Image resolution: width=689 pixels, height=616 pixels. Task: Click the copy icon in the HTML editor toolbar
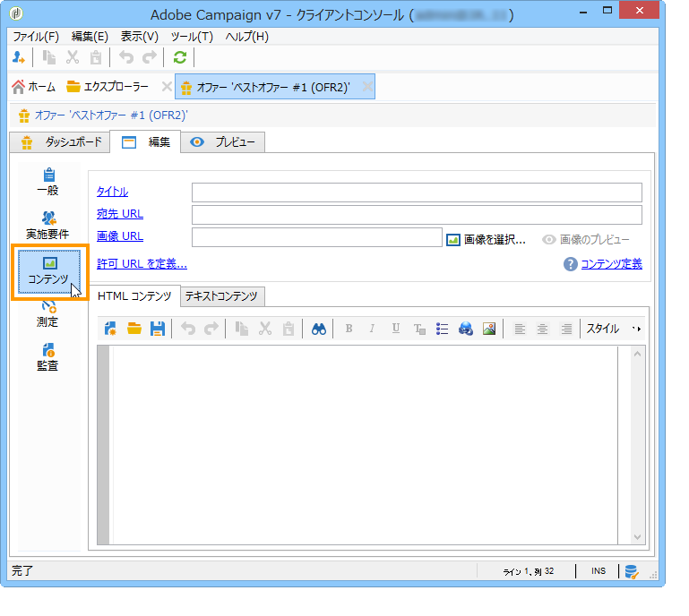pos(242,329)
